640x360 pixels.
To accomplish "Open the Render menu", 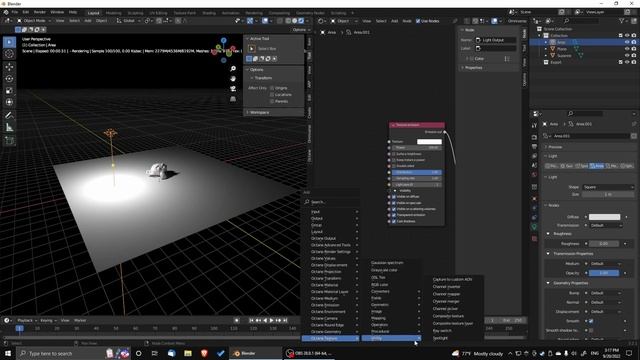I will 40,12.
